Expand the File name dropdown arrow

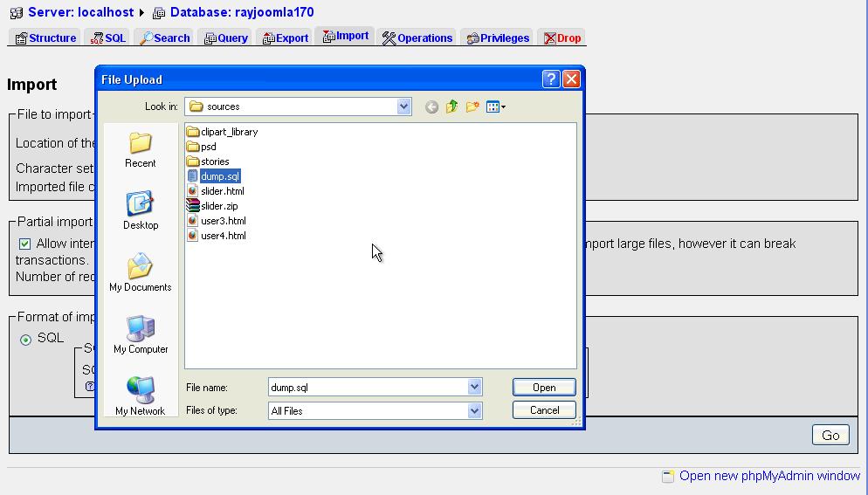tap(474, 387)
